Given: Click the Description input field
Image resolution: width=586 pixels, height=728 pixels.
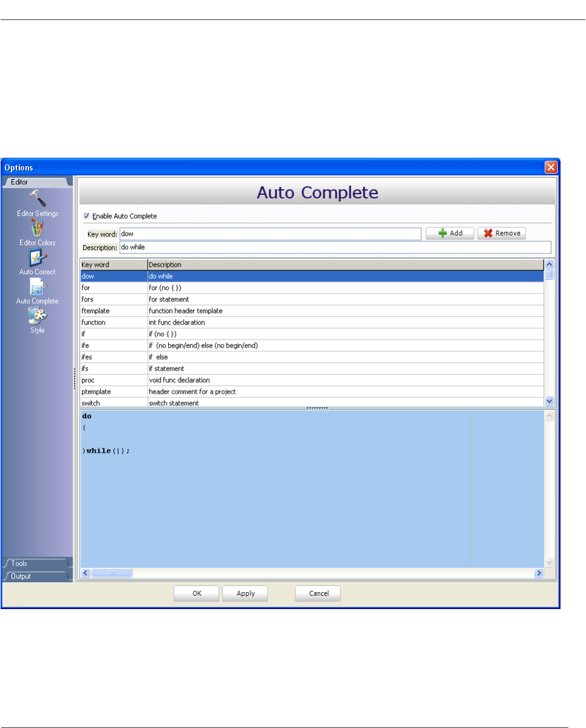Looking at the screenshot, I should point(335,248).
